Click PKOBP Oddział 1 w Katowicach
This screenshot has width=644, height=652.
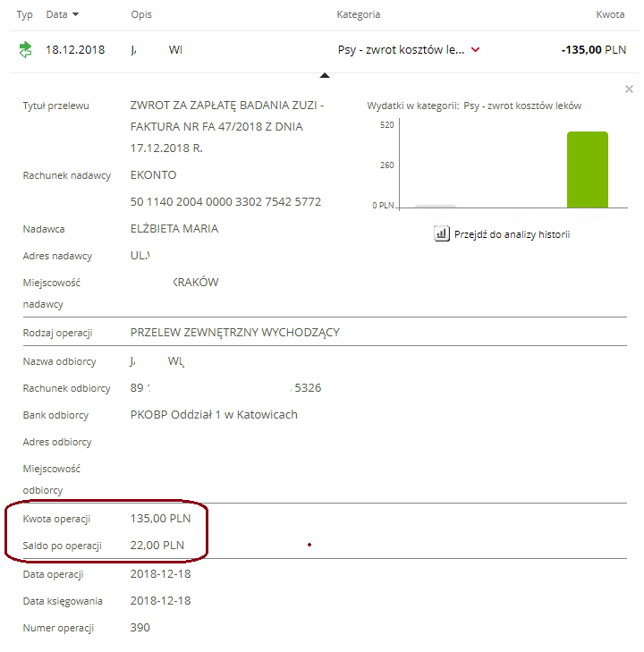(x=214, y=415)
